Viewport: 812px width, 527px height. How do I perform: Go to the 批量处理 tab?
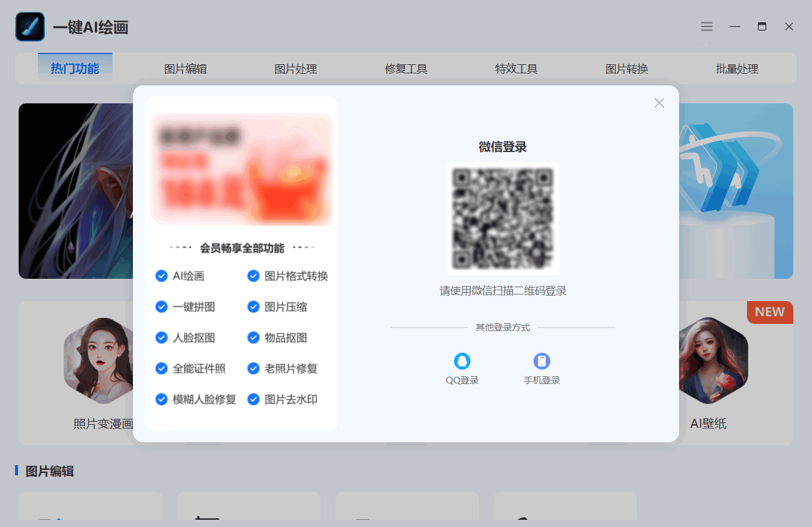(x=737, y=69)
